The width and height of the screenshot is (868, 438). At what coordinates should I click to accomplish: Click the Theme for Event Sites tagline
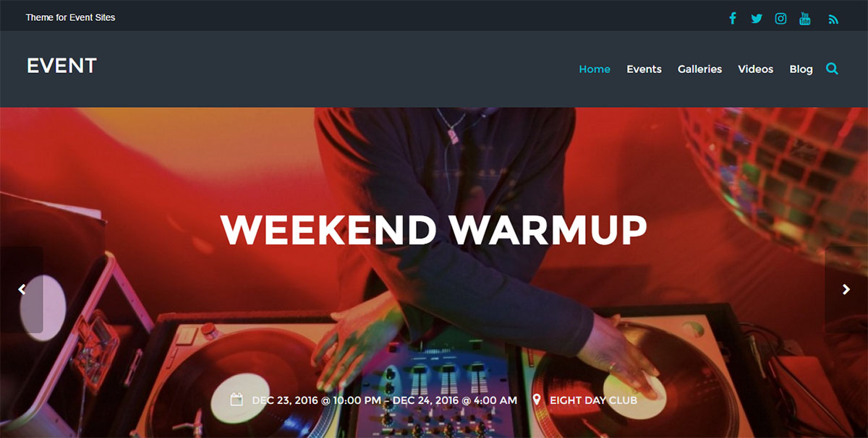coord(70,17)
